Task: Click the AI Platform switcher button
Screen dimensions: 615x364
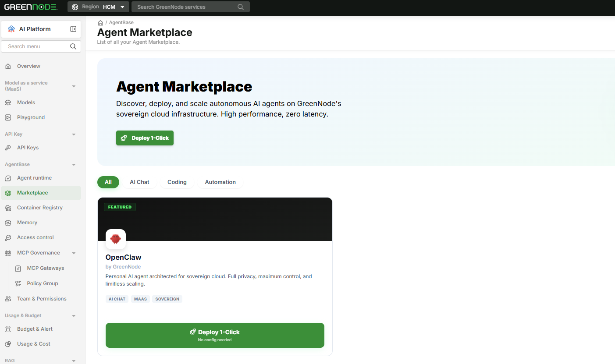Action: pyautogui.click(x=41, y=29)
